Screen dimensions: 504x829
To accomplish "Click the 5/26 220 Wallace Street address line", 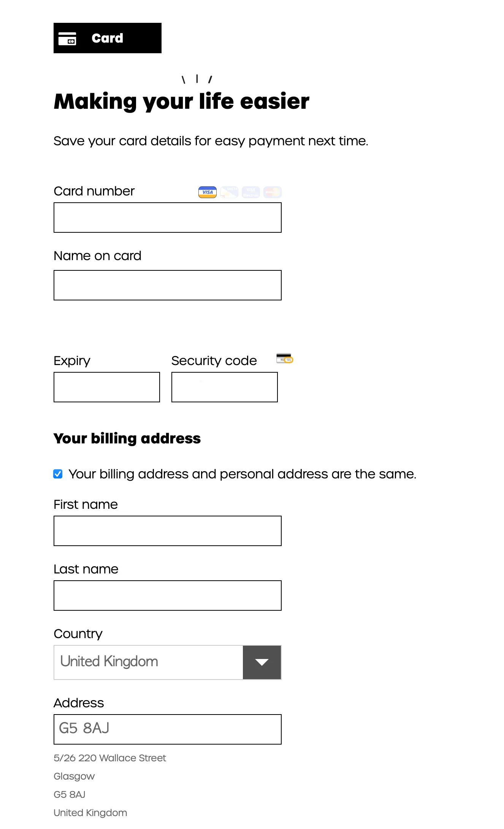I will point(110,758).
